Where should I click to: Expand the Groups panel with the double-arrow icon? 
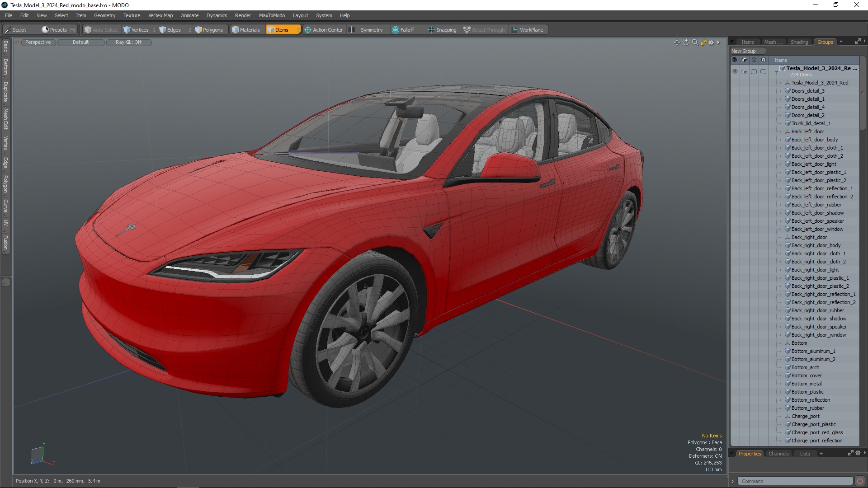(x=858, y=42)
